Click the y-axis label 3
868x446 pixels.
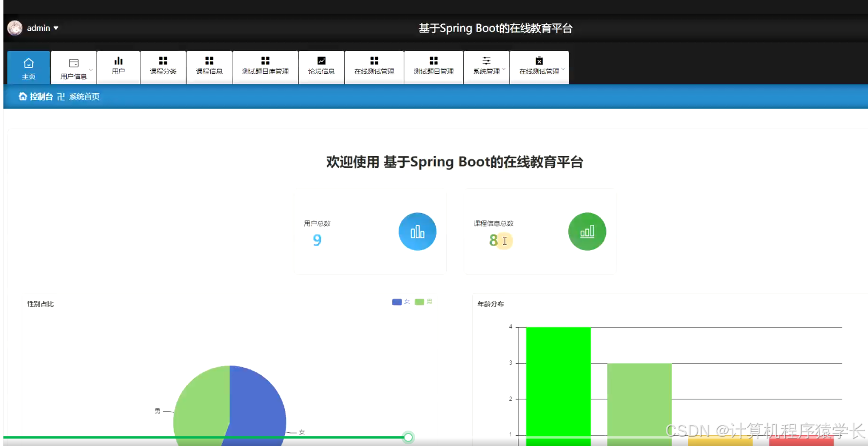pyautogui.click(x=511, y=363)
